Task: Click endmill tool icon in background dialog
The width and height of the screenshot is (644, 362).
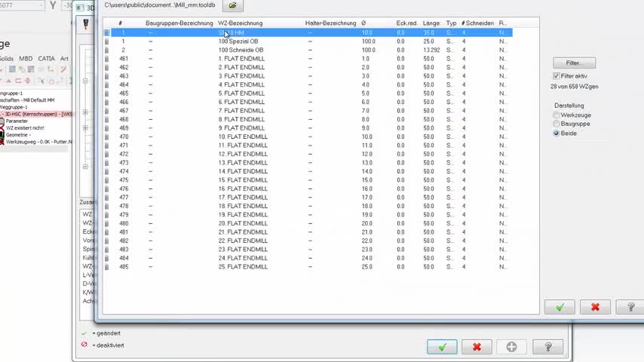Action: (x=86, y=24)
